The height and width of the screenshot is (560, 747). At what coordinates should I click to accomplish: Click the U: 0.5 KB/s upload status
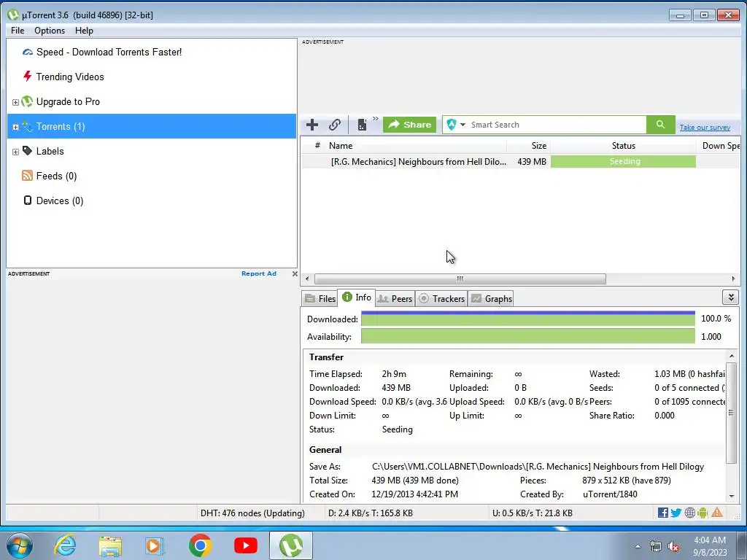pyautogui.click(x=532, y=513)
